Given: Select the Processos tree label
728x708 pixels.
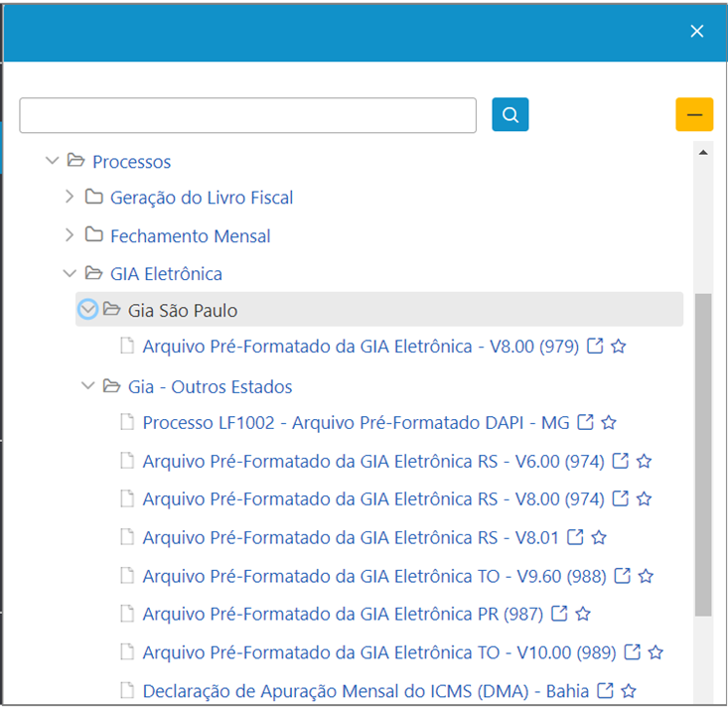Looking at the screenshot, I should [131, 162].
